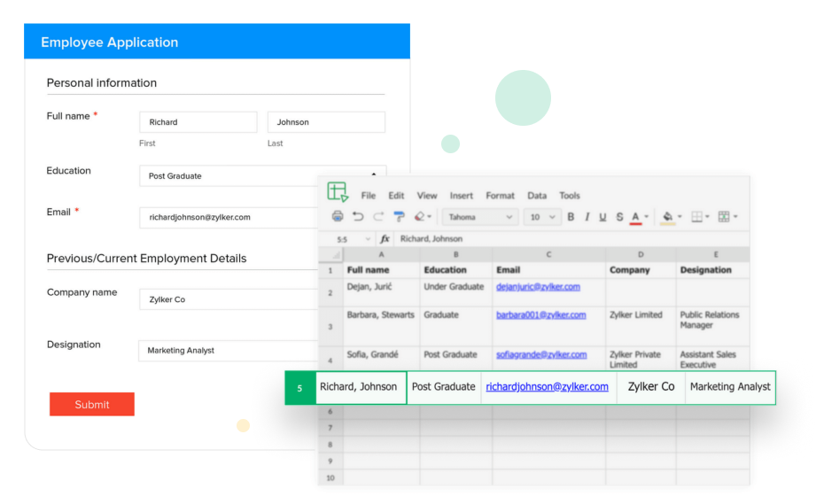Open the fill color picker
The width and height of the screenshot is (816, 504).
[x=668, y=217]
